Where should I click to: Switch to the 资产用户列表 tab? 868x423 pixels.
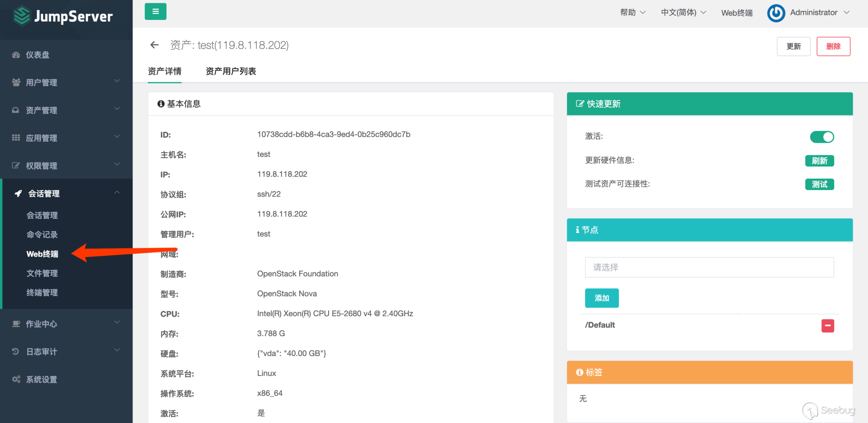click(231, 71)
